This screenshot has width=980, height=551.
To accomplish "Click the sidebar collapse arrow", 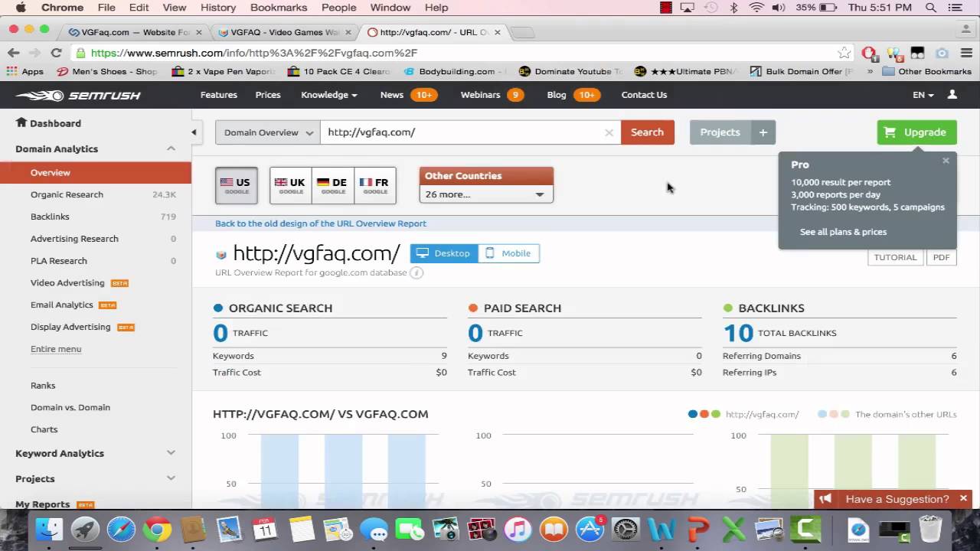I will (x=194, y=132).
